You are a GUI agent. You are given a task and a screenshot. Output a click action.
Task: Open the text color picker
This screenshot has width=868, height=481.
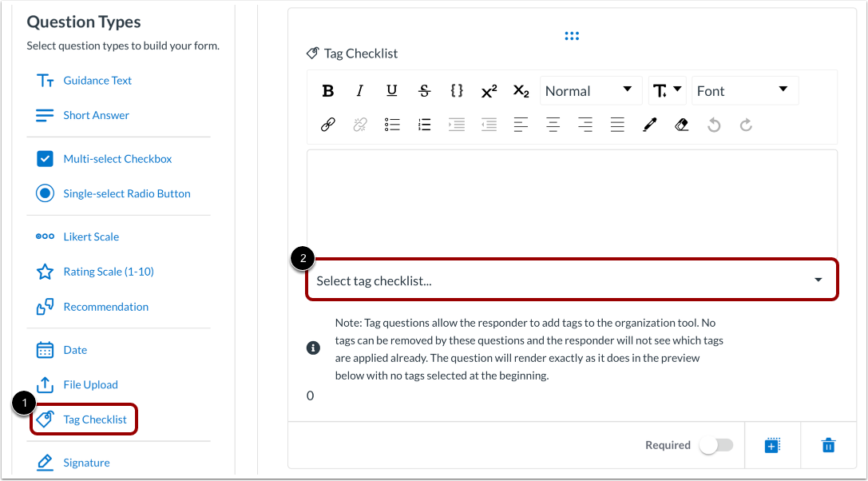click(x=667, y=90)
